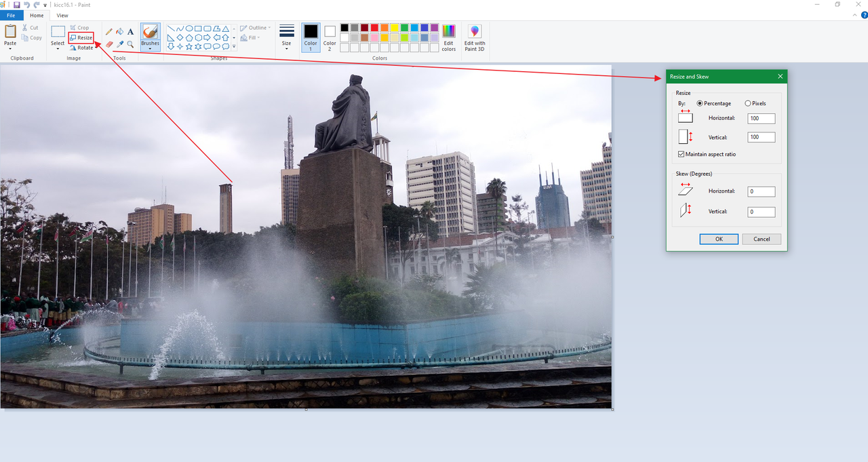Open the Size thickness dropdown

(x=287, y=38)
